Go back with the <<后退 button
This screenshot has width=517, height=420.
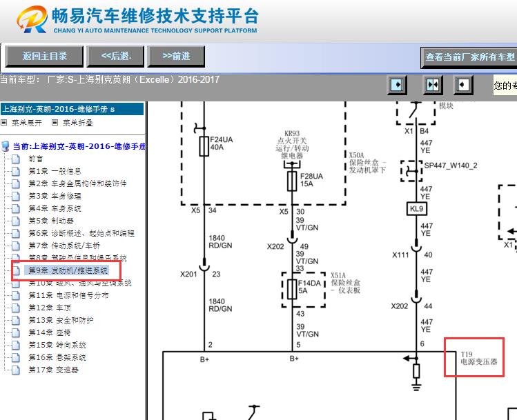[x=116, y=57]
